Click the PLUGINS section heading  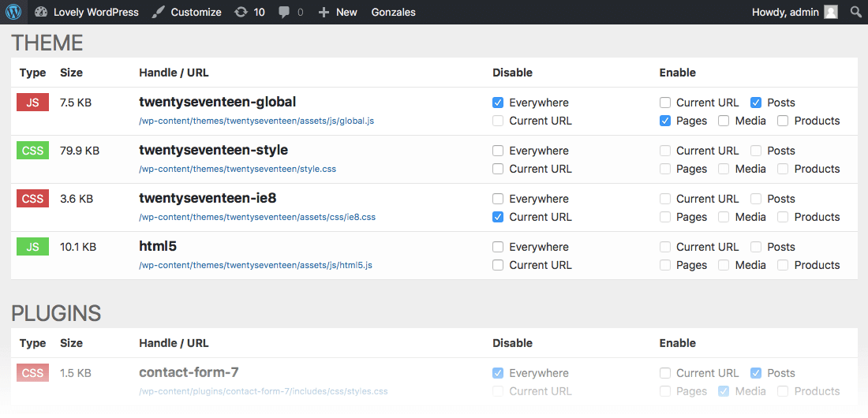[x=56, y=313]
